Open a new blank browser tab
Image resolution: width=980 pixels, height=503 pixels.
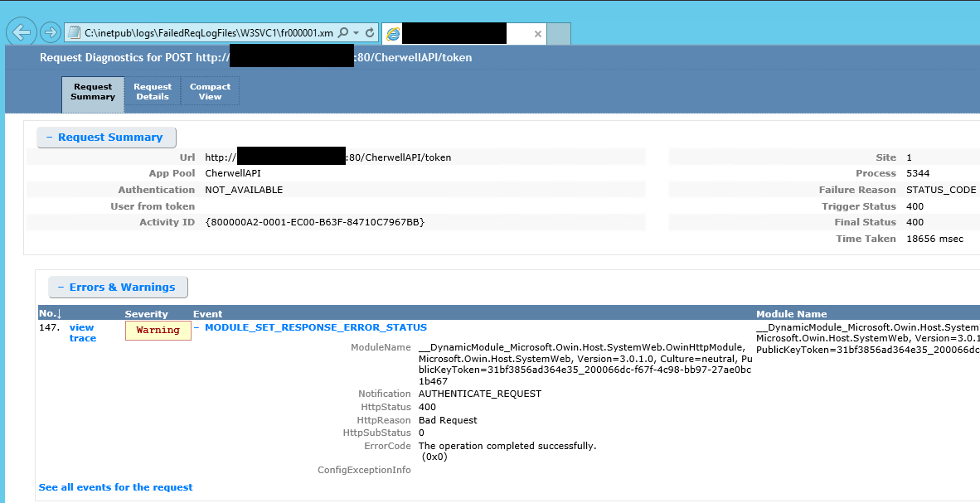click(560, 34)
